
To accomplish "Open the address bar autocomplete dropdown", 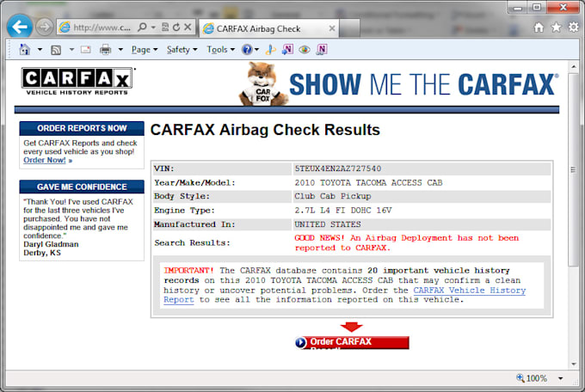I will click(153, 28).
